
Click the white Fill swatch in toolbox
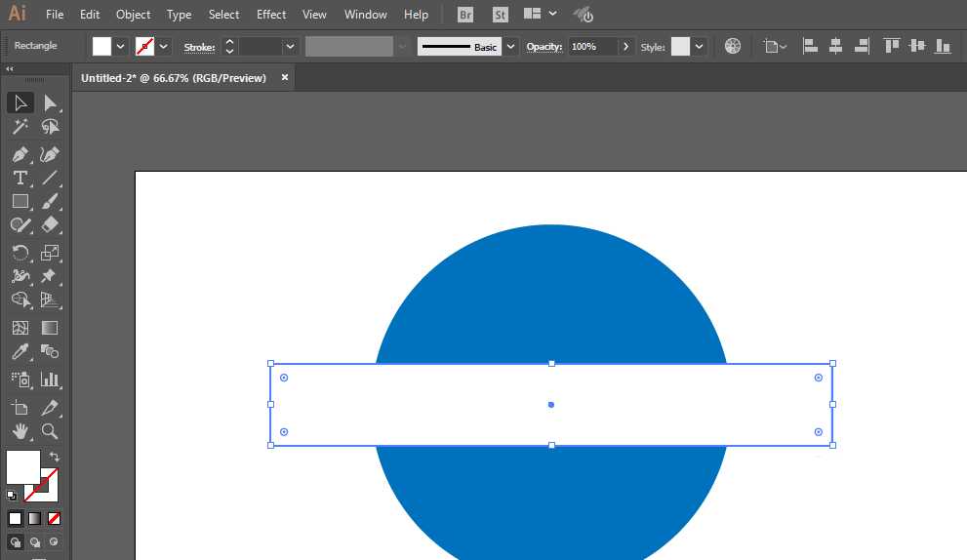coord(21,467)
